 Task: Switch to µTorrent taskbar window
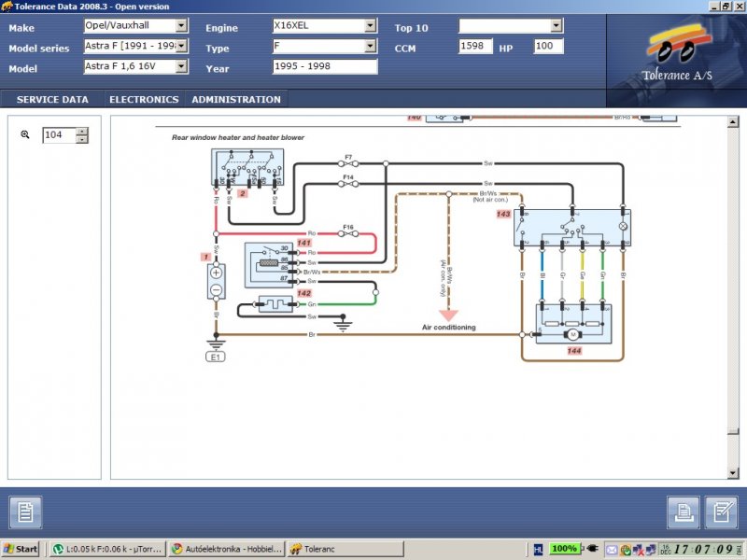coord(108,549)
